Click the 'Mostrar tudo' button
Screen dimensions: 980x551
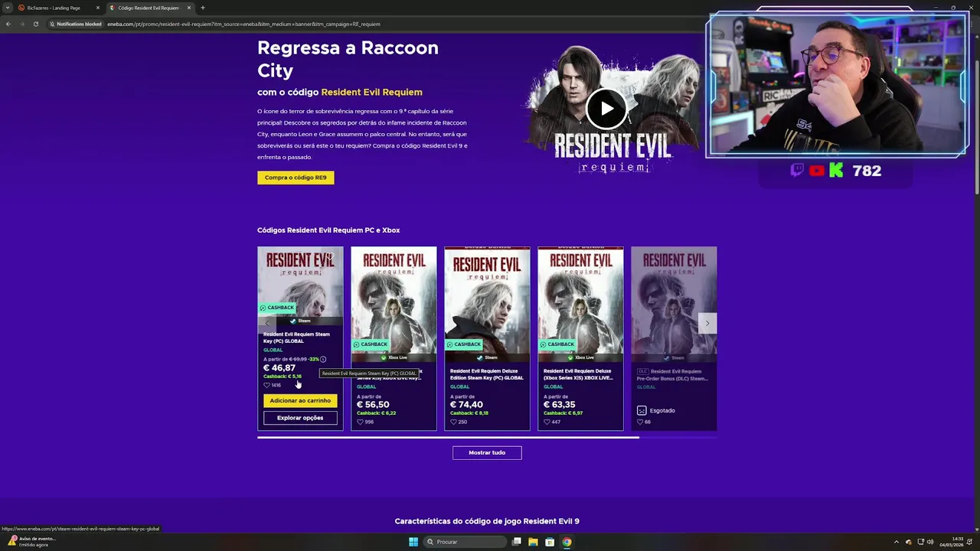pyautogui.click(x=487, y=452)
